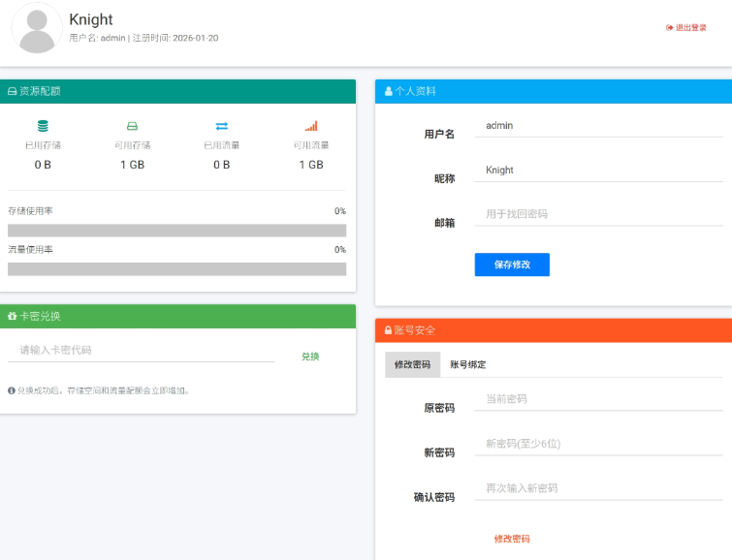
Task: Click the available storage drive icon
Action: coord(133,126)
